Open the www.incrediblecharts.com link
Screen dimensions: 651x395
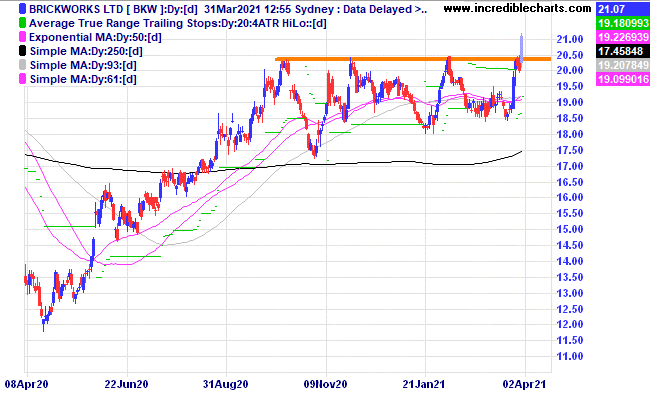tap(517, 8)
